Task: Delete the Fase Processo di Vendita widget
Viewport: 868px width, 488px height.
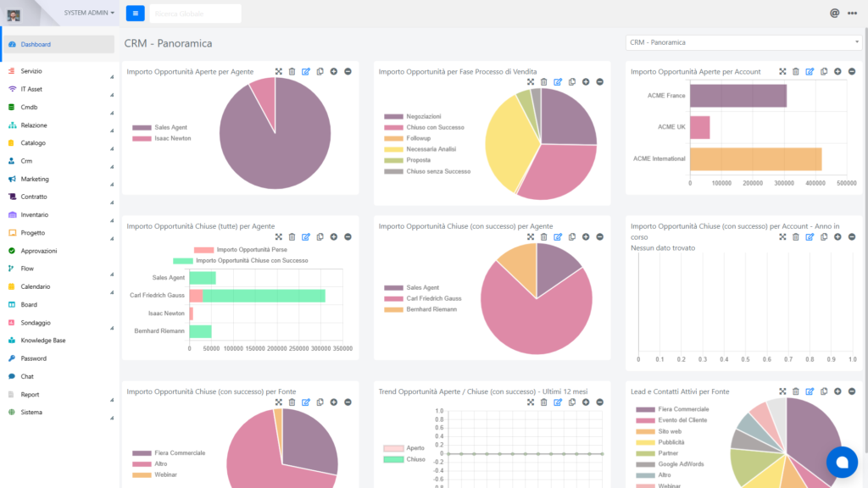Action: [x=544, y=82]
